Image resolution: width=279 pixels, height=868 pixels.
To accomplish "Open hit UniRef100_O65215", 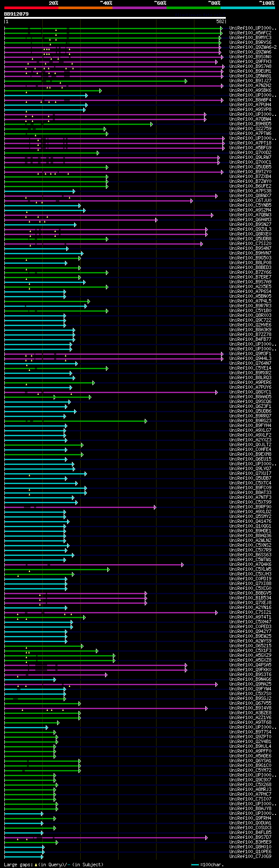I will tap(250, 646).
